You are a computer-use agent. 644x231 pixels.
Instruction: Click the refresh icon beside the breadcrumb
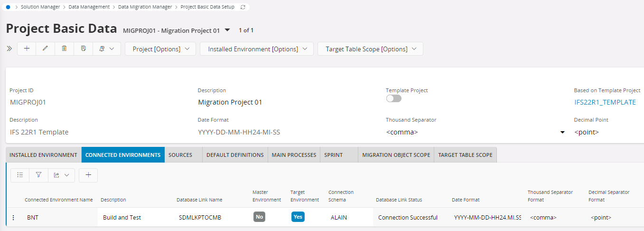click(243, 7)
